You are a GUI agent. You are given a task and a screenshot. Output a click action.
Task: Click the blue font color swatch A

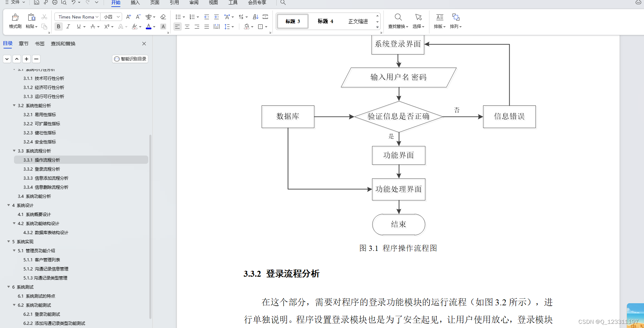pos(149,27)
